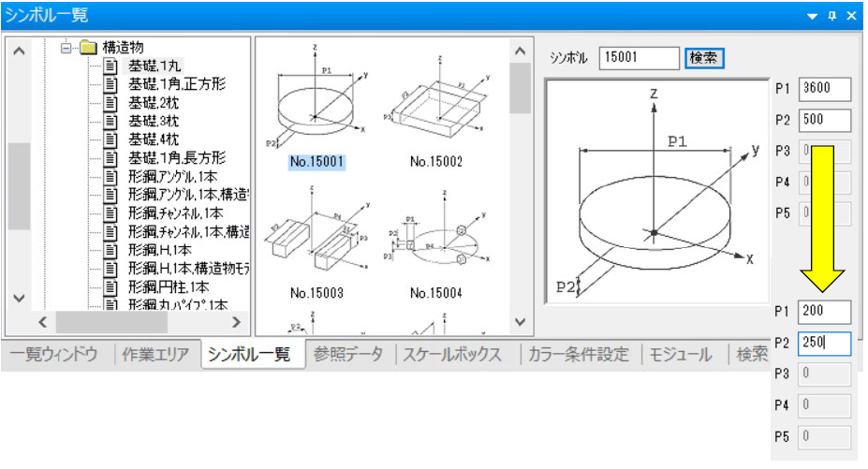Click tree panel scroll up arrow
868x469 pixels.
tap(19, 51)
